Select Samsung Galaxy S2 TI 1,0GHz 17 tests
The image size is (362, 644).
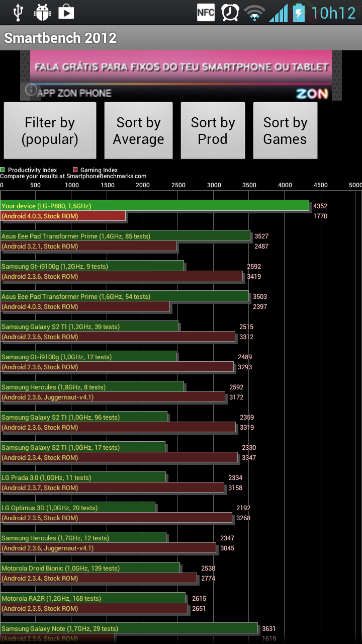tap(83, 447)
